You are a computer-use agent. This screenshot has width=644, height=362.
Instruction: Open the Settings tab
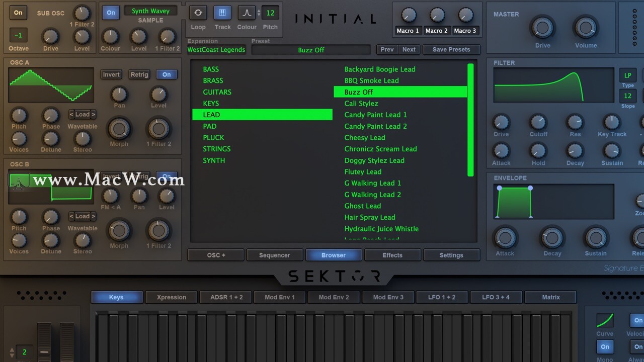click(x=451, y=255)
